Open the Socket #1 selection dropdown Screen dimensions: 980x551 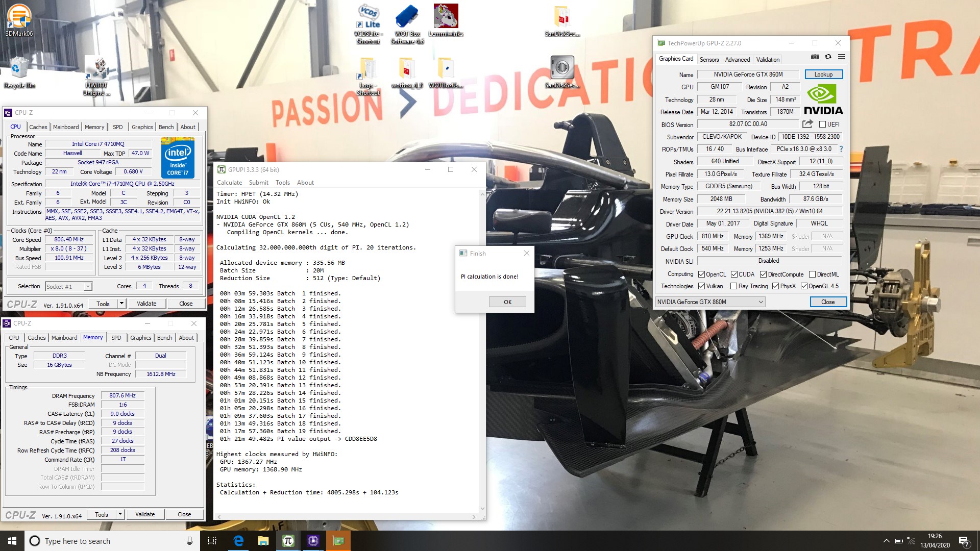[68, 287]
